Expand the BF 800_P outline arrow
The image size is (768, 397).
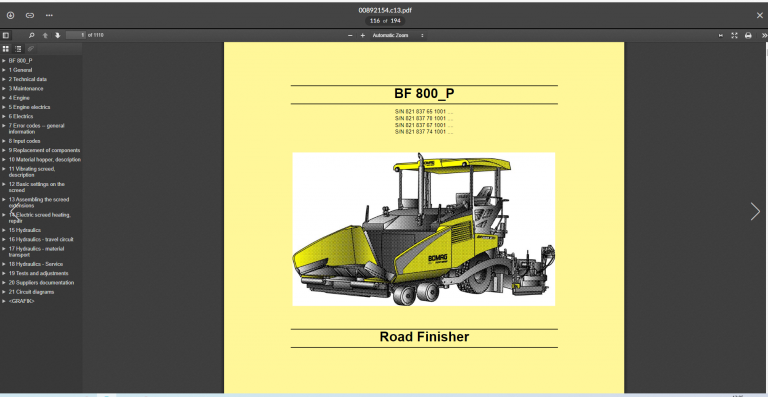(x=4, y=61)
